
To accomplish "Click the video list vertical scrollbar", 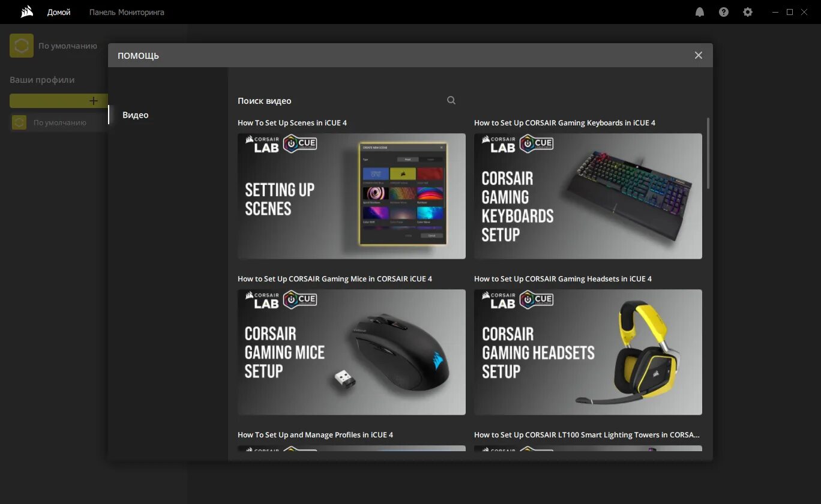I will [x=708, y=153].
